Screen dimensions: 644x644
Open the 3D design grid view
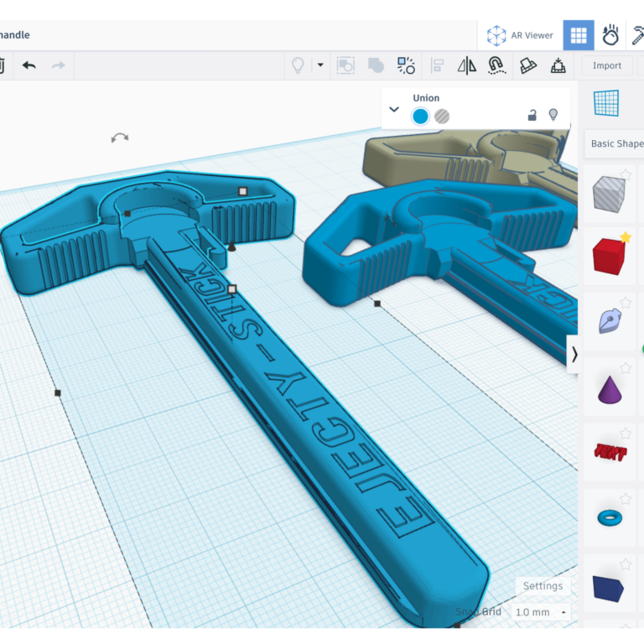point(578,35)
